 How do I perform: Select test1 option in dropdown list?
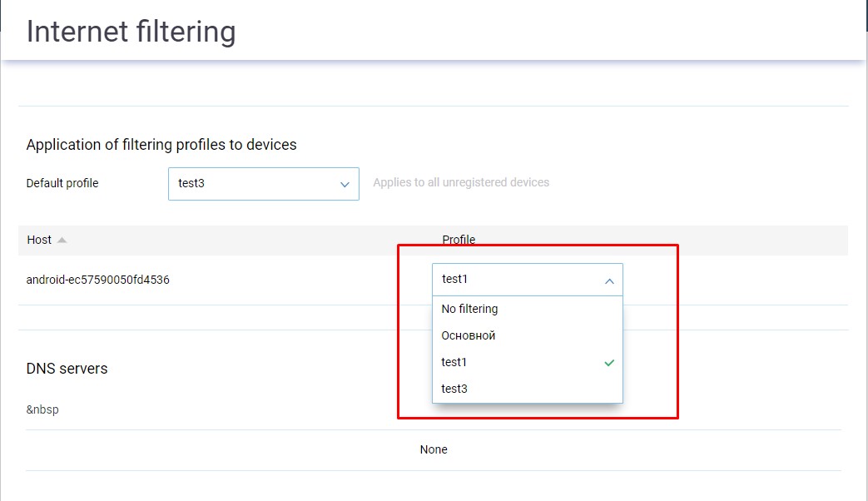tap(527, 362)
